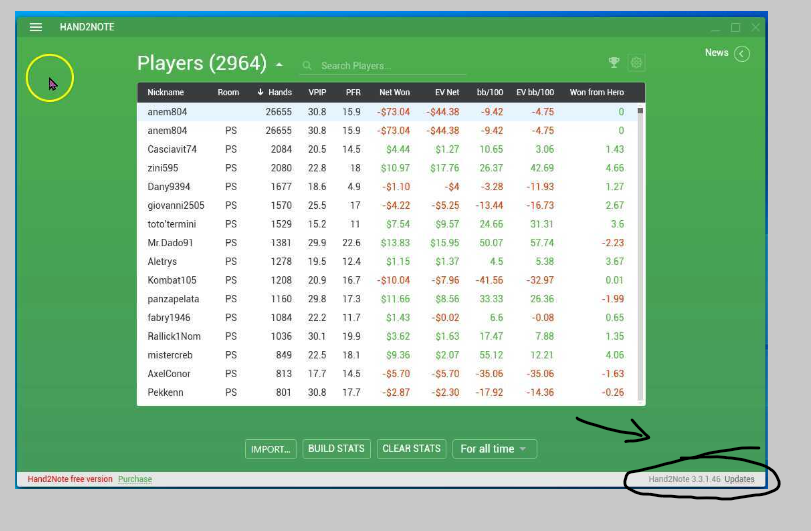
Task: Click the table's vertical scrollbar thumb
Action: point(640,111)
